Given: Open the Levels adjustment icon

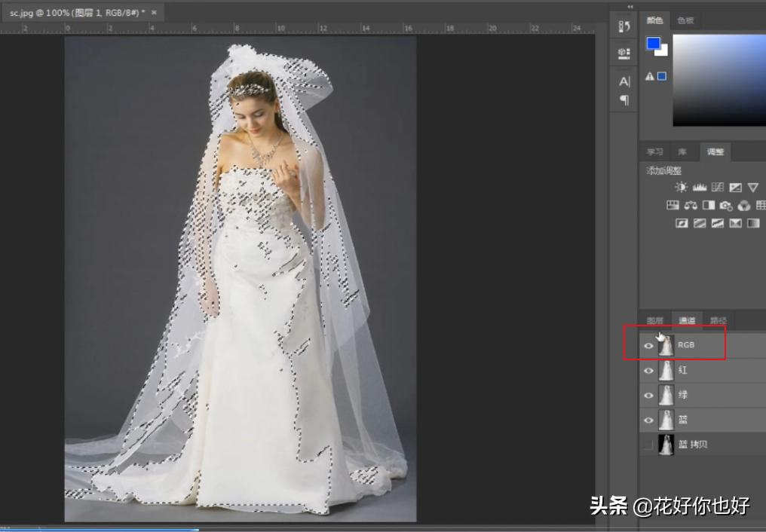Looking at the screenshot, I should pos(699,187).
